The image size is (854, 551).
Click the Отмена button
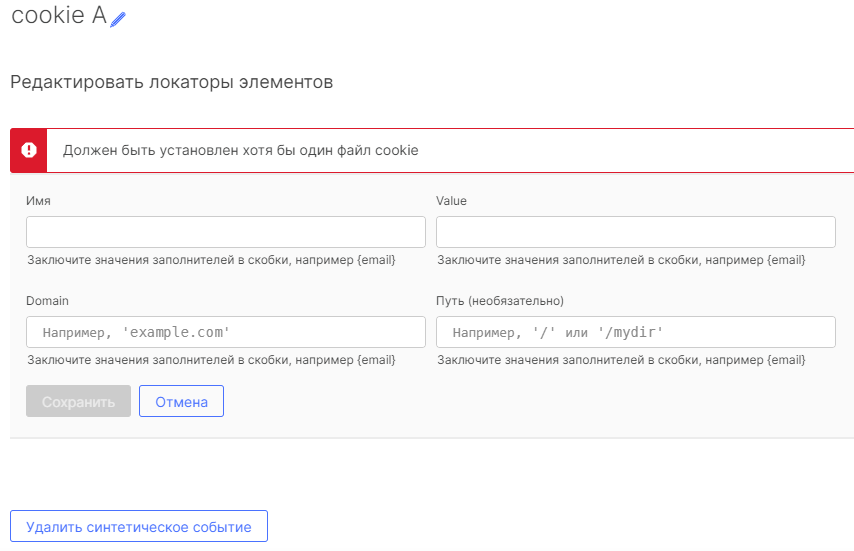(181, 402)
